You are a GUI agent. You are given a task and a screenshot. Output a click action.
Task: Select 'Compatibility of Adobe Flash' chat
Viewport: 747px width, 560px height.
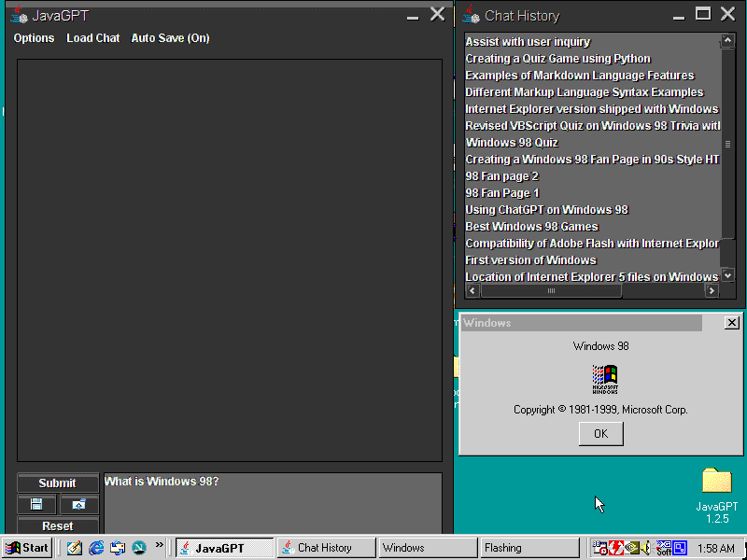click(x=593, y=244)
